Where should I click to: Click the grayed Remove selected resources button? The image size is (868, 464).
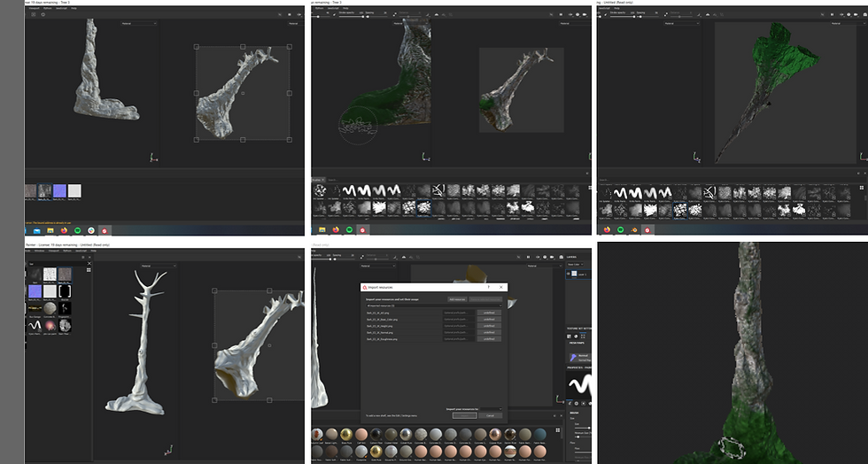click(x=485, y=299)
